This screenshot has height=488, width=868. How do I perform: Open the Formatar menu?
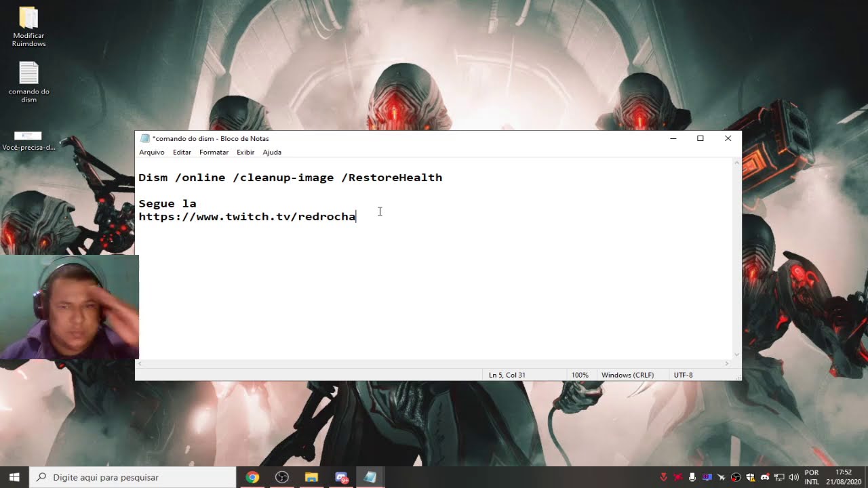coord(214,152)
